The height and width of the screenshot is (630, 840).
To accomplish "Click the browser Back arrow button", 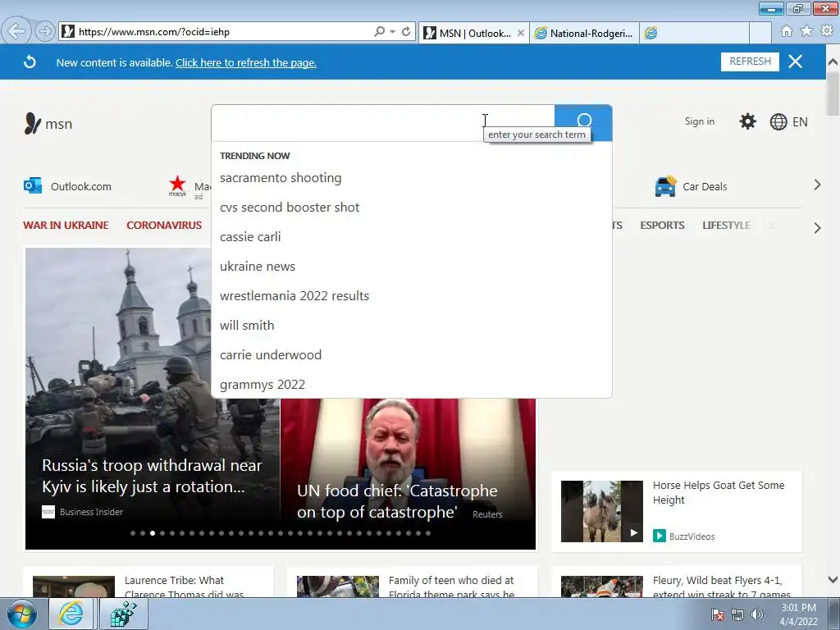I will pyautogui.click(x=16, y=31).
